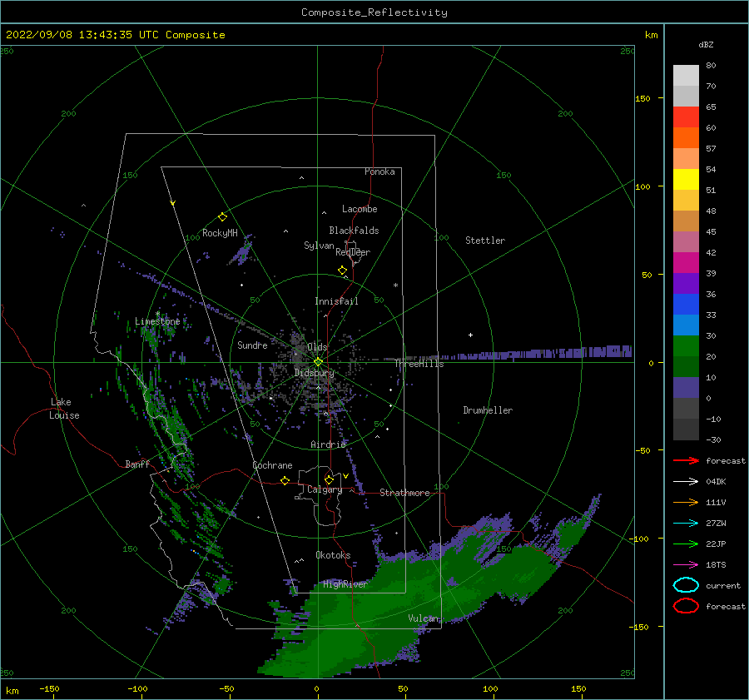
Task: Click the yellow diamond marker below RedDeer
Action: coord(343,271)
